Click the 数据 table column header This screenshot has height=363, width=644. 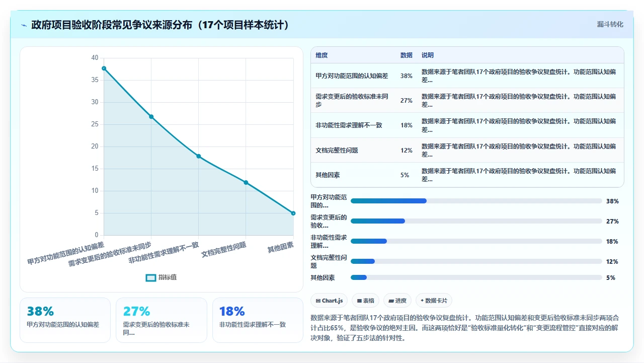406,55
